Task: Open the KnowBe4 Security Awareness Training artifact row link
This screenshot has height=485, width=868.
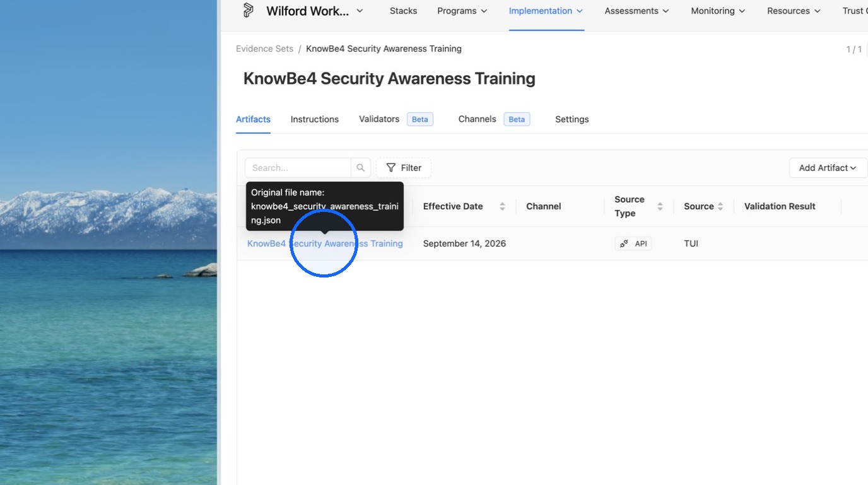Action: tap(325, 243)
